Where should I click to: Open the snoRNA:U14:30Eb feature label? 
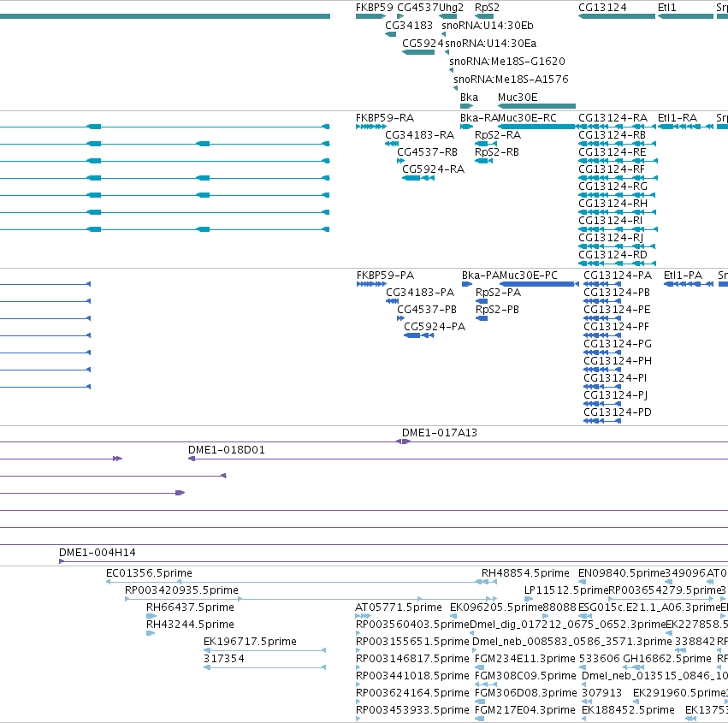click(x=488, y=26)
